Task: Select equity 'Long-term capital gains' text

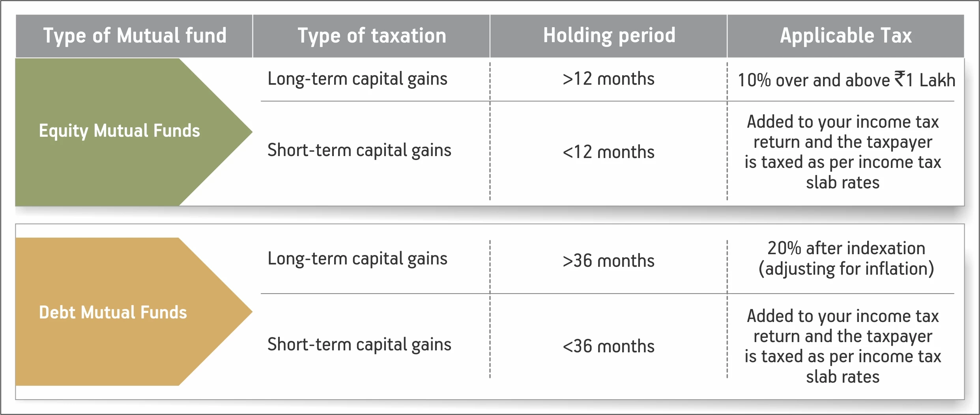Action: click(357, 79)
